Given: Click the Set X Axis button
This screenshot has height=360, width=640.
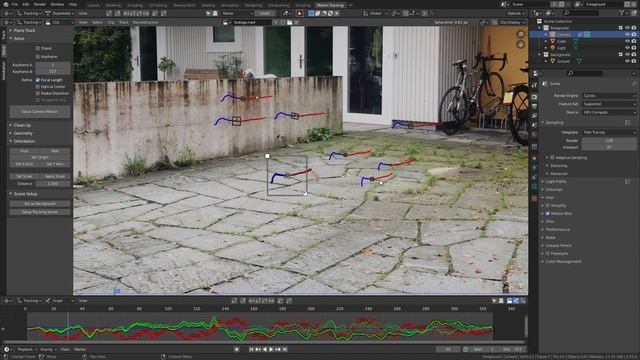Looking at the screenshot, I should click(24, 164).
